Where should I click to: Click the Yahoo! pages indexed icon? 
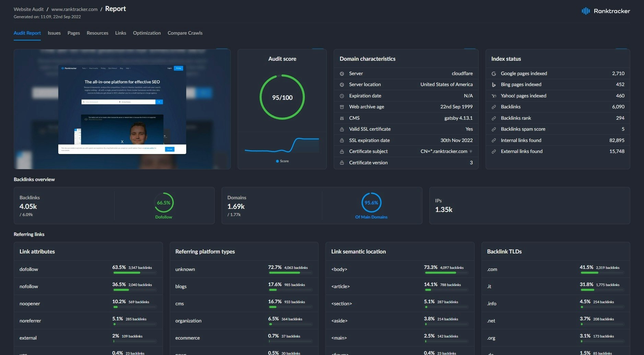pos(494,96)
